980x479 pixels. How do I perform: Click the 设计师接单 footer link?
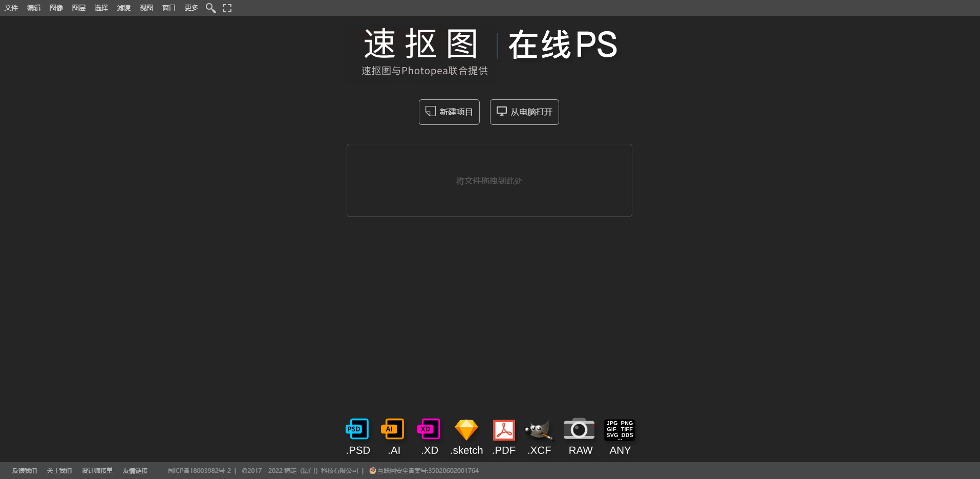97,470
